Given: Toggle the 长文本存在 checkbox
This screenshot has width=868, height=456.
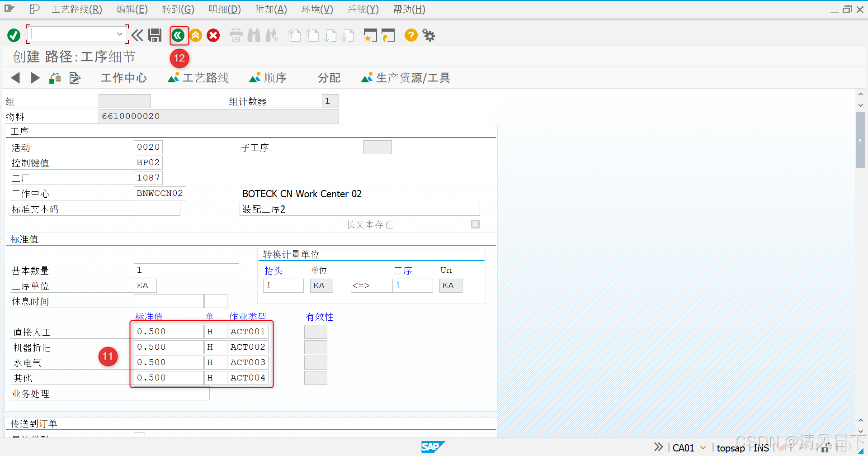Looking at the screenshot, I should click(475, 224).
